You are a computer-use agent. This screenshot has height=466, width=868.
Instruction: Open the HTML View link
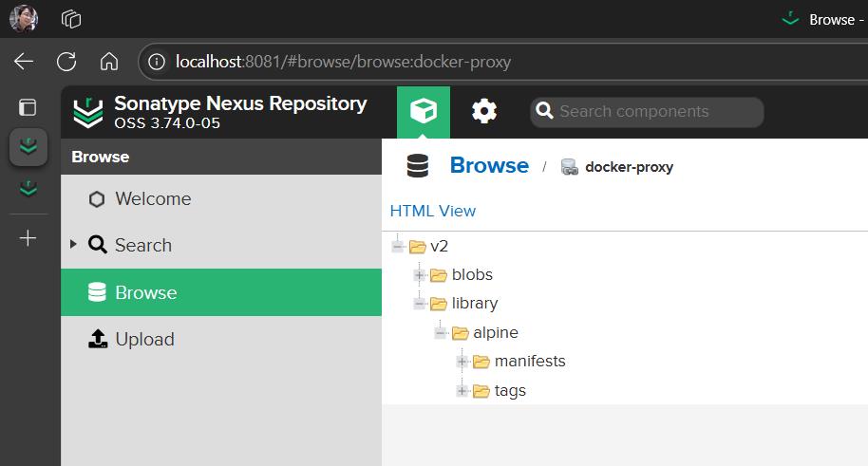click(433, 211)
